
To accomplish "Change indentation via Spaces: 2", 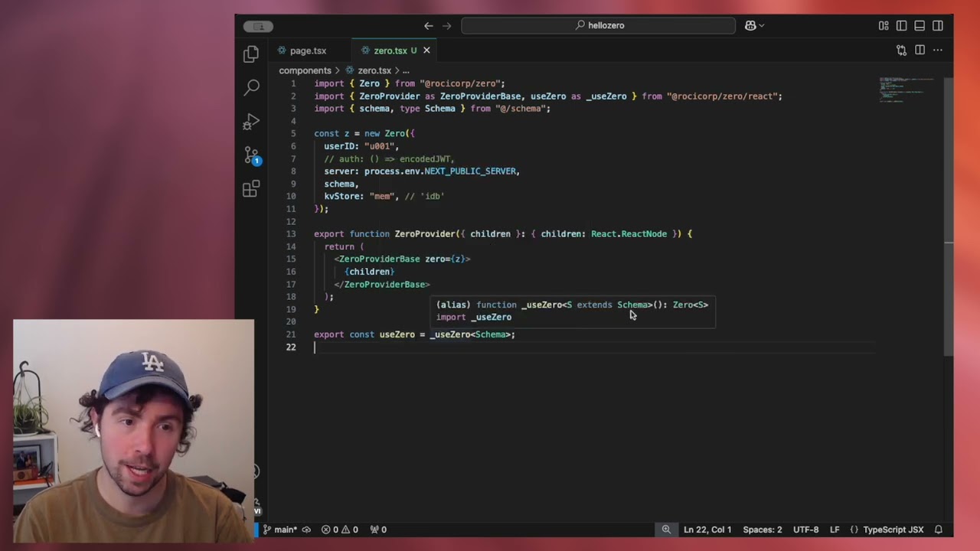I will 763,530.
